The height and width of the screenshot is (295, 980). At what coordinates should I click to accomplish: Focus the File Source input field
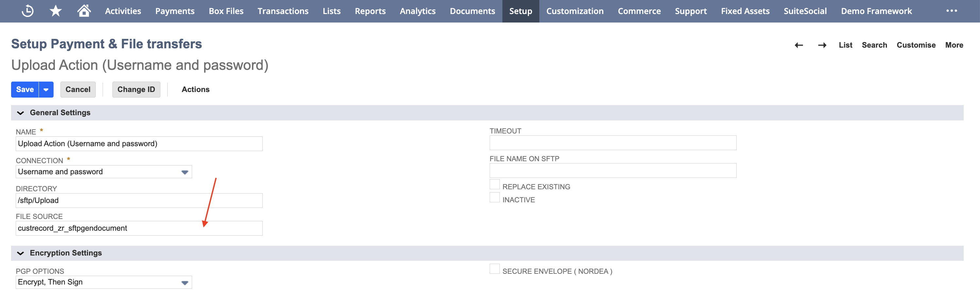click(139, 228)
